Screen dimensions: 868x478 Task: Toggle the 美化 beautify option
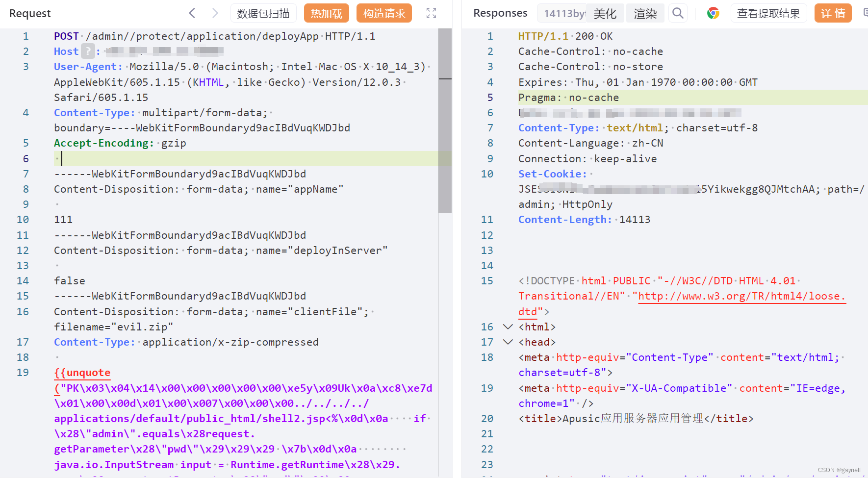click(605, 13)
